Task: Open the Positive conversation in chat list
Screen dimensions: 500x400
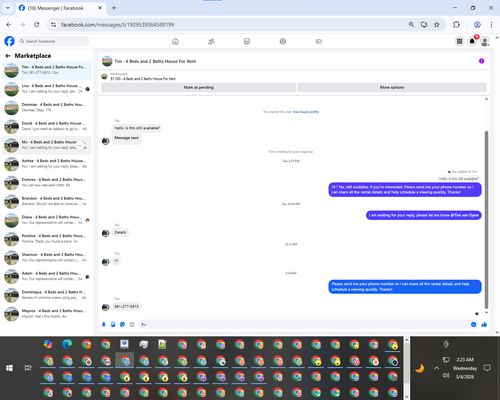Action: (x=47, y=239)
